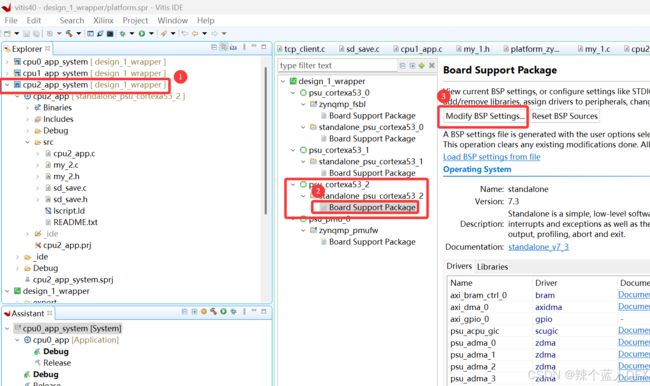Click the Reset BSP Sources button
Viewport: 650px width, 386px height.
point(565,116)
